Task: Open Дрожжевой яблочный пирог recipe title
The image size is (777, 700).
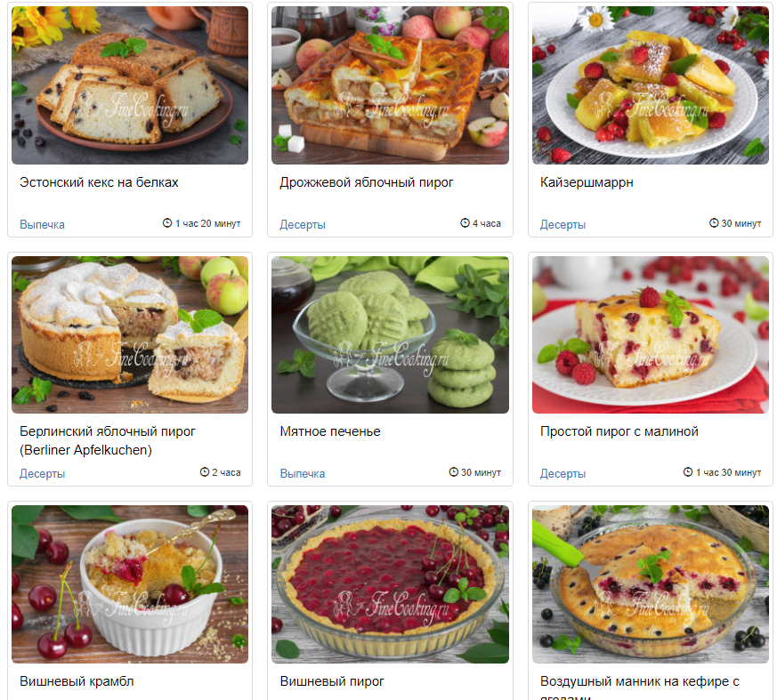Action: tap(366, 182)
